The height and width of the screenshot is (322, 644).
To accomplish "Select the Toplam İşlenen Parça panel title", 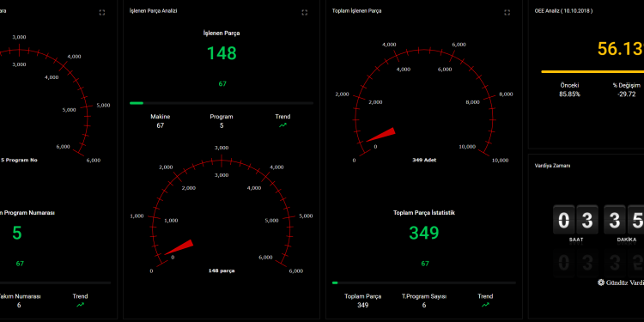I will (356, 11).
